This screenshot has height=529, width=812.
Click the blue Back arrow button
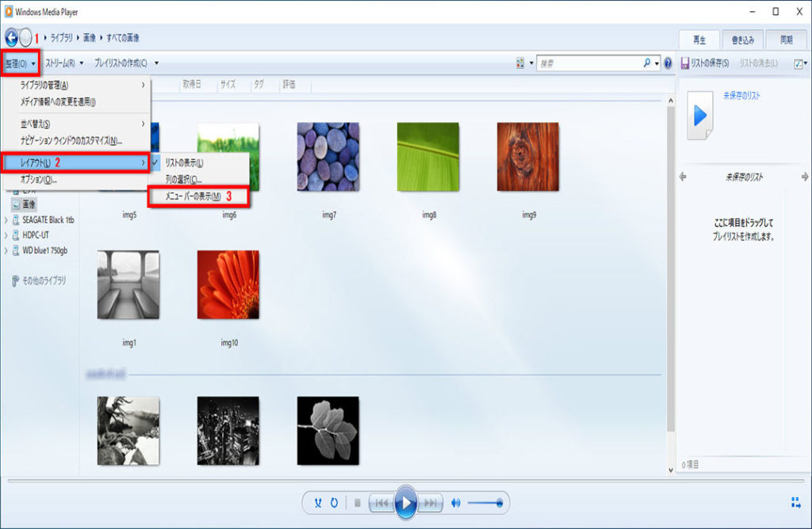pyautogui.click(x=11, y=37)
